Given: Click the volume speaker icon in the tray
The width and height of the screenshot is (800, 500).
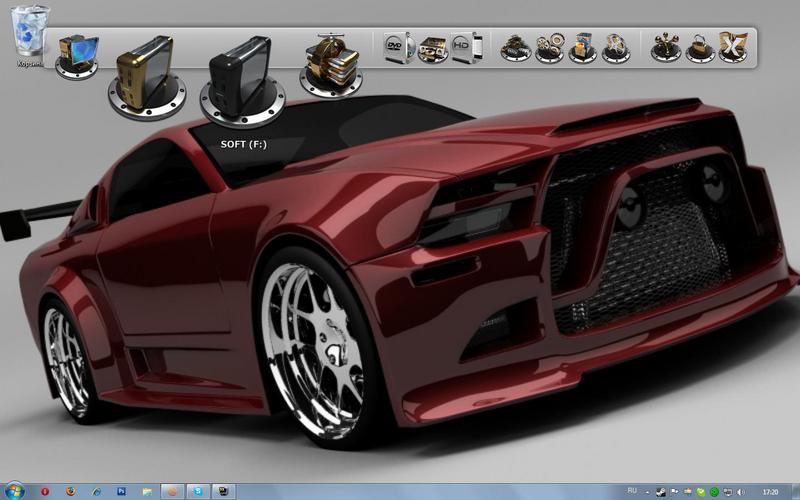Looking at the screenshot, I should point(739,492).
